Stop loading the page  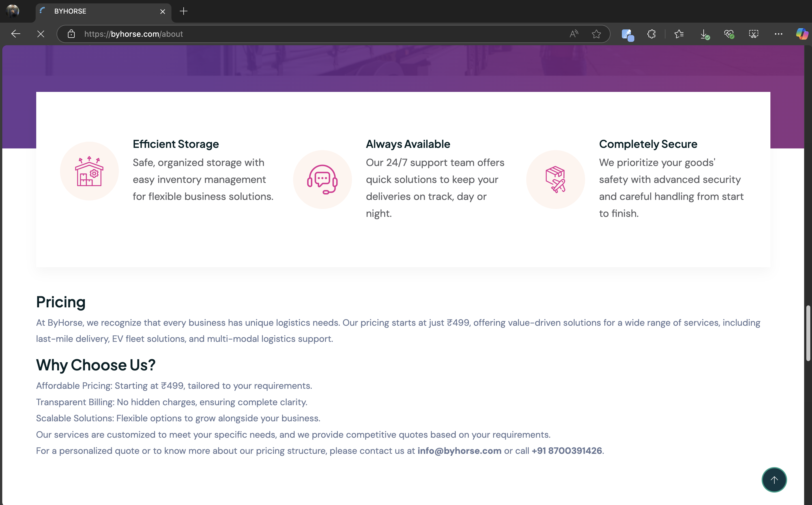[x=40, y=34]
